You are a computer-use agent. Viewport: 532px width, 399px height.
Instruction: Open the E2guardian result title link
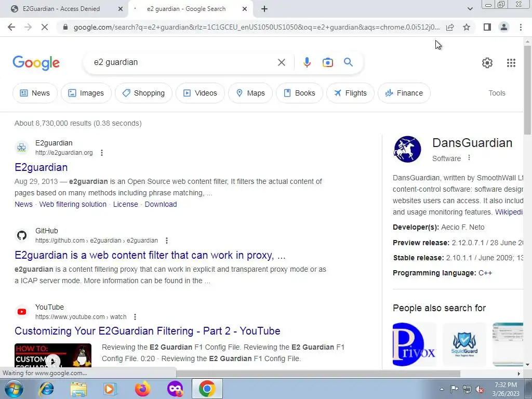[x=41, y=167]
